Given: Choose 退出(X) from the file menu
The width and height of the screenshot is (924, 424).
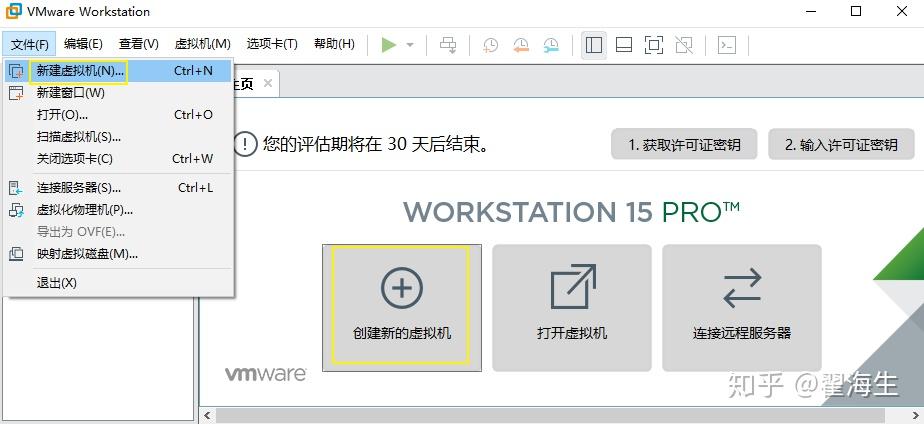Looking at the screenshot, I should (118, 283).
